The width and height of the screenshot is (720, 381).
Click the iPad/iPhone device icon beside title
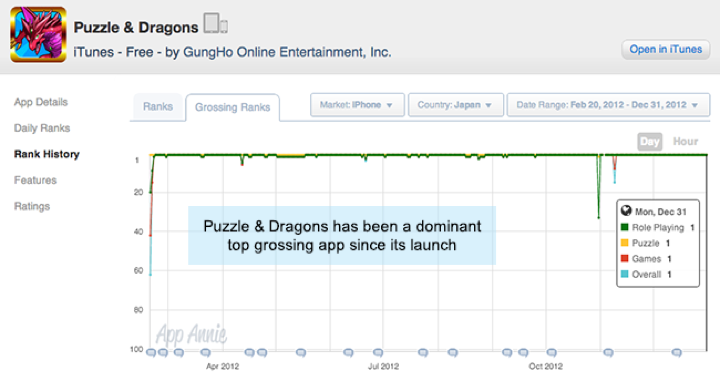[x=215, y=23]
